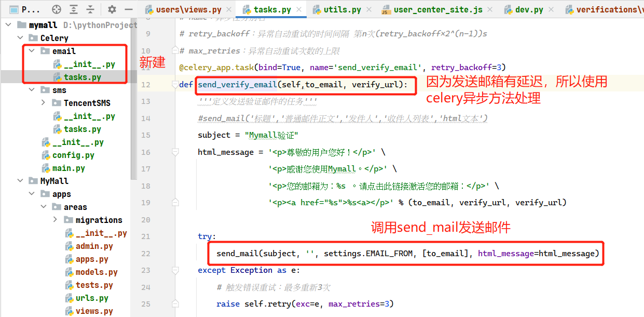Screen dimensions: 644x317
Task: Click the "Mymall验证" subject string
Action: click(271, 135)
